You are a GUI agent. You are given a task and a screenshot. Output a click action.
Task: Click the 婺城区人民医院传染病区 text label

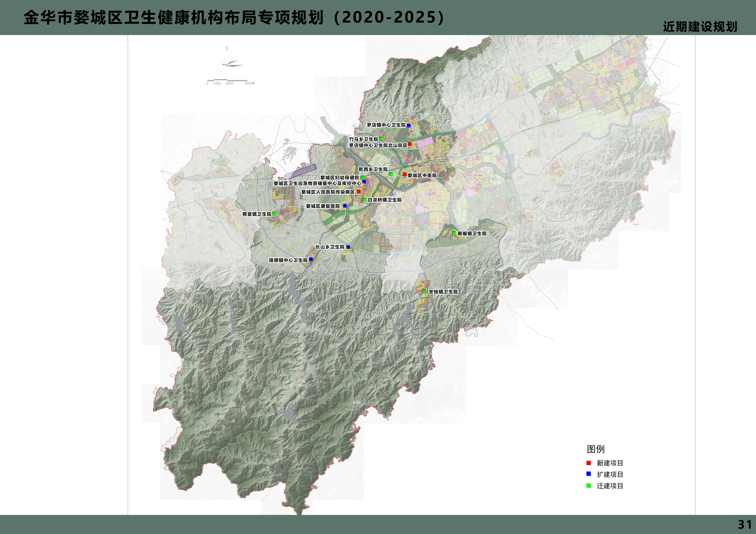328,192
